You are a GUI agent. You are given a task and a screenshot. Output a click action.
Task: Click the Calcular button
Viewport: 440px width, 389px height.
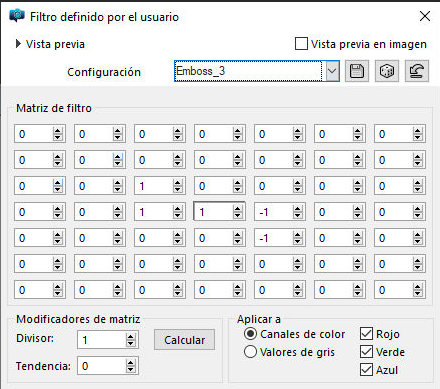tap(184, 340)
